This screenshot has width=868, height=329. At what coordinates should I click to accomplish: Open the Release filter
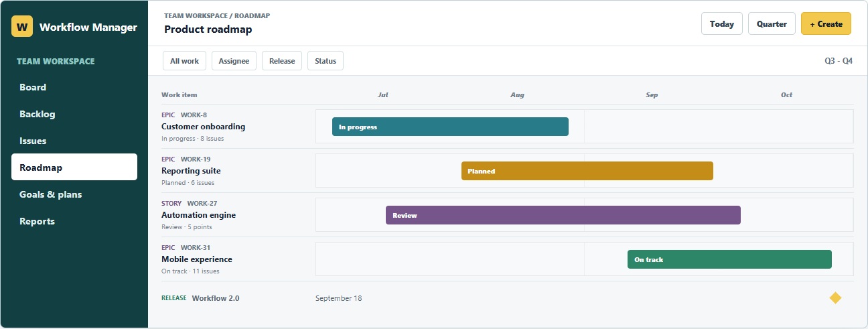282,61
